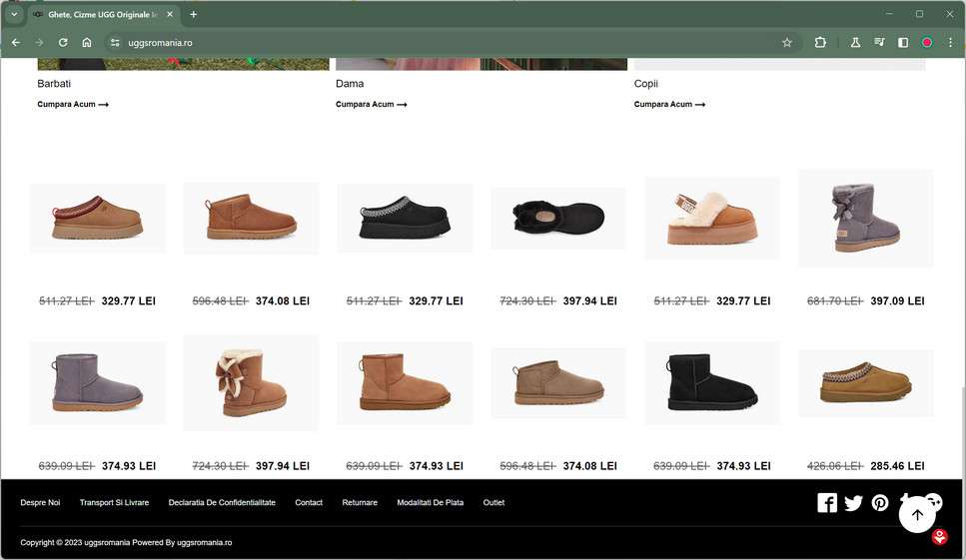
Task: Open chestnut boot with cream bow
Action: pos(251,382)
